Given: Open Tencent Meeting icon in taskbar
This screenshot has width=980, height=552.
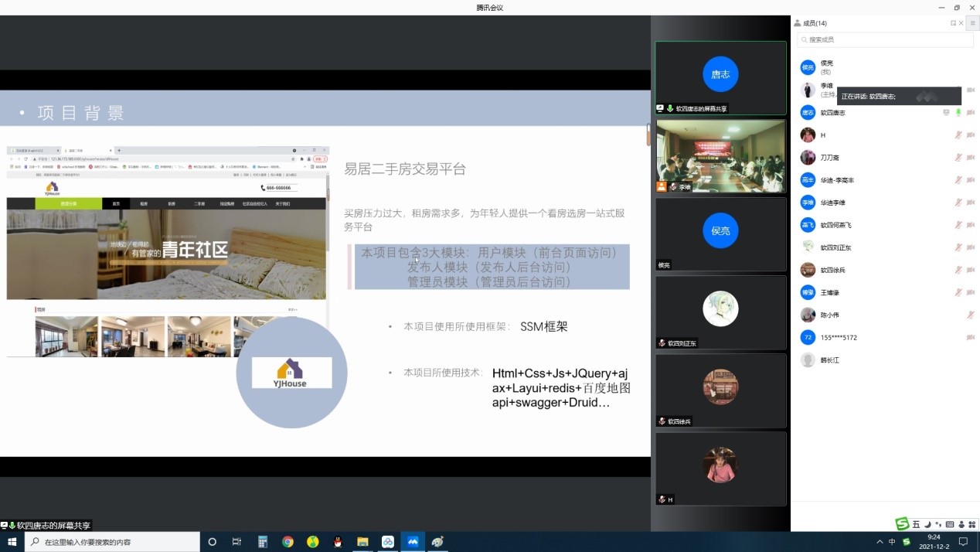Looking at the screenshot, I should pos(413,542).
